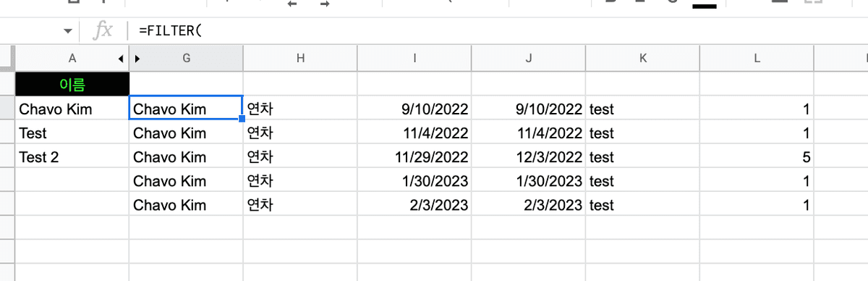Screen dimensions: 868x281
Task: Select column L header
Action: pyautogui.click(x=757, y=58)
